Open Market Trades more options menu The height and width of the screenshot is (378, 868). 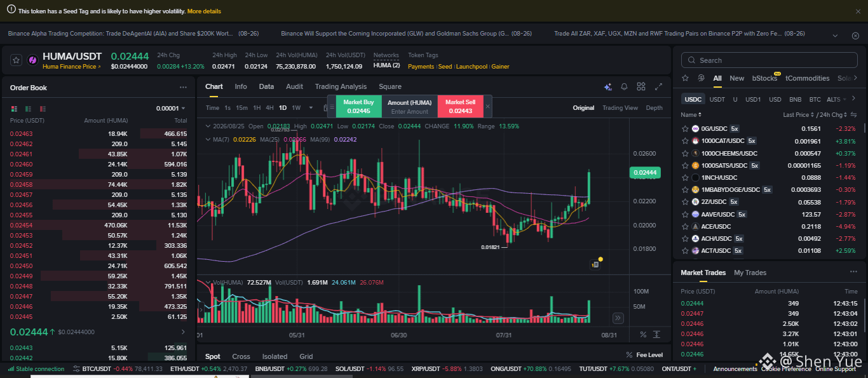[x=853, y=272]
